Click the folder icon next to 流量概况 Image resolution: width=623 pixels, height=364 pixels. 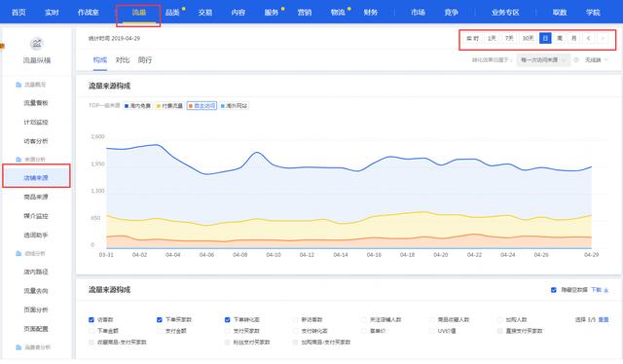point(18,85)
